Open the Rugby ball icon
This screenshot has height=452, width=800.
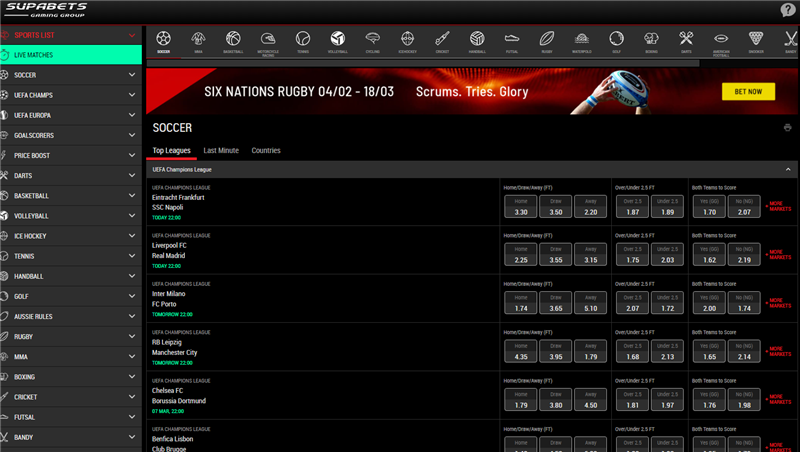[547, 41]
